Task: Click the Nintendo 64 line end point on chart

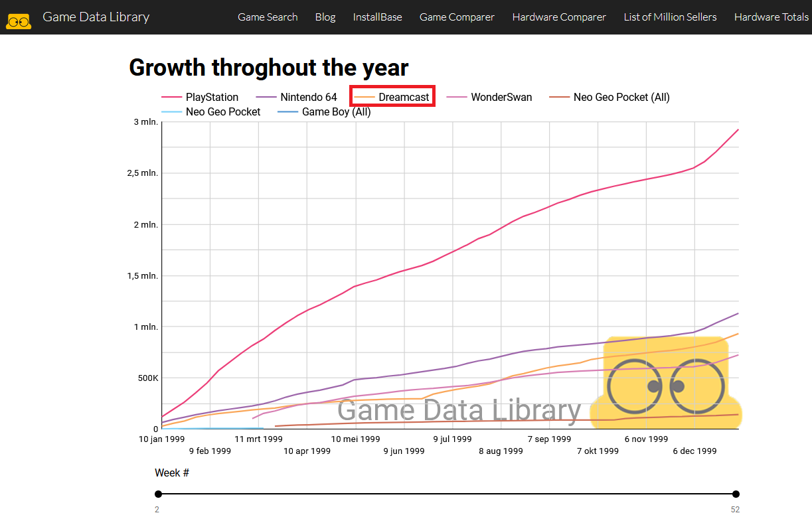Action: pos(738,313)
